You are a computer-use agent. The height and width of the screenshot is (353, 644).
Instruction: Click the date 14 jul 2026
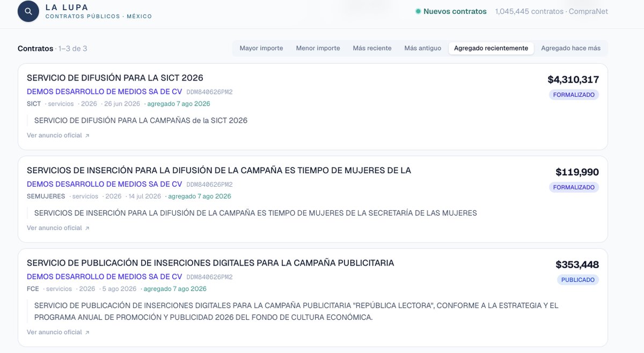[x=144, y=196]
